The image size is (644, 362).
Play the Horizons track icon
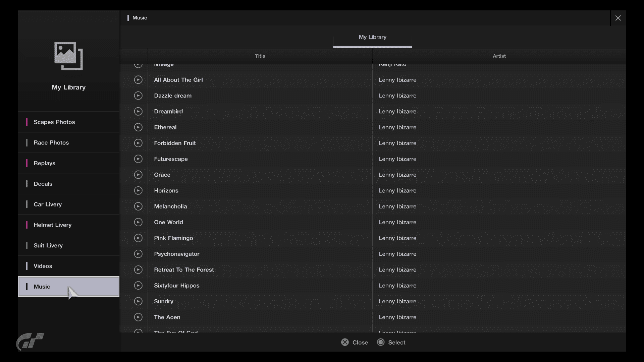pyautogui.click(x=138, y=190)
